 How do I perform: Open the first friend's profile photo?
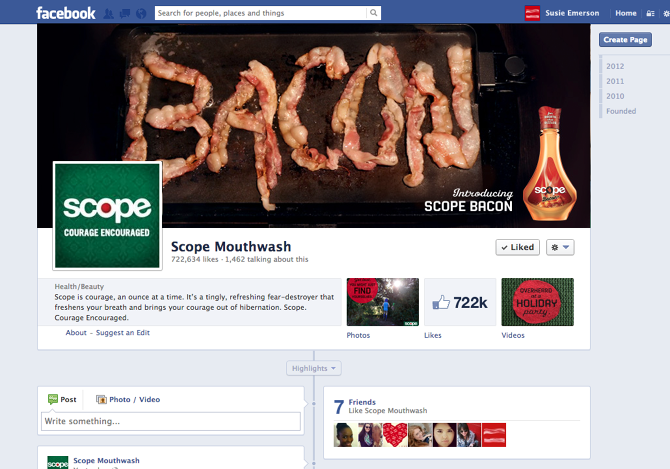346,435
